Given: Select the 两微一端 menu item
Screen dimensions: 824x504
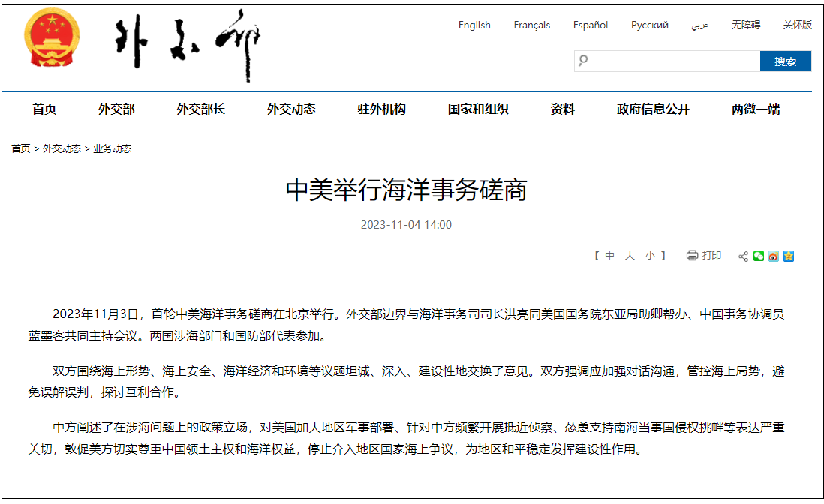Looking at the screenshot, I should 753,108.
